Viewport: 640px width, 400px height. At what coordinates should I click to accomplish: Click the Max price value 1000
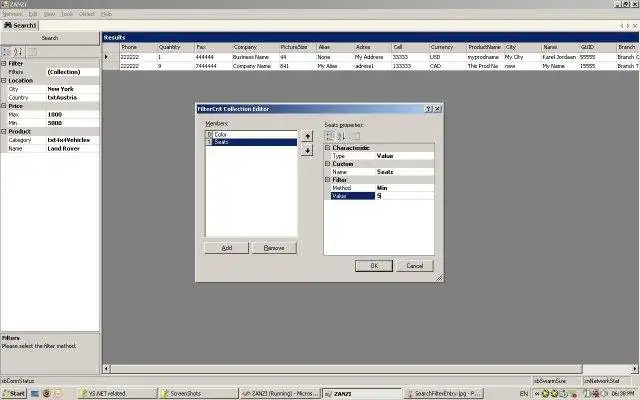pyautogui.click(x=72, y=114)
